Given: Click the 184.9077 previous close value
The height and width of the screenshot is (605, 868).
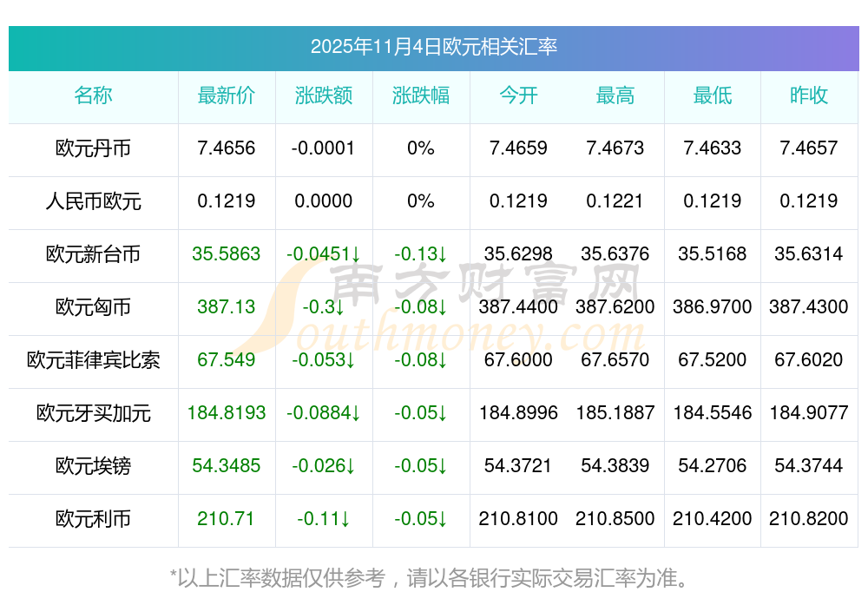Looking at the screenshot, I should (809, 413).
